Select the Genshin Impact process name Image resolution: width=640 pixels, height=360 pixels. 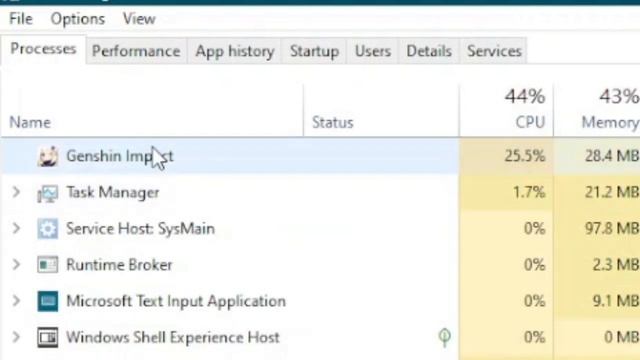point(120,156)
